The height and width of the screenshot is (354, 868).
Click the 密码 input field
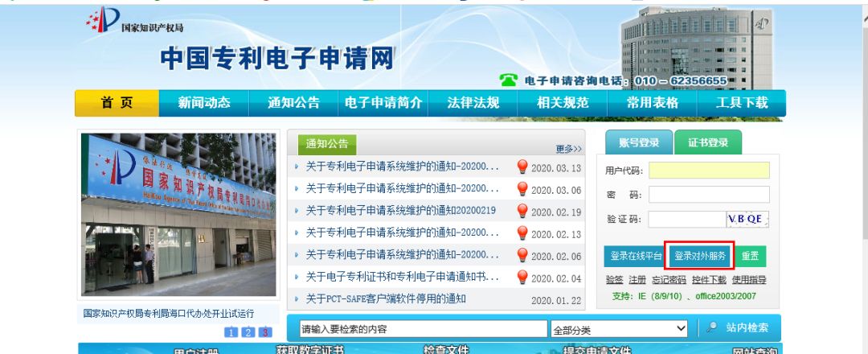709,195
